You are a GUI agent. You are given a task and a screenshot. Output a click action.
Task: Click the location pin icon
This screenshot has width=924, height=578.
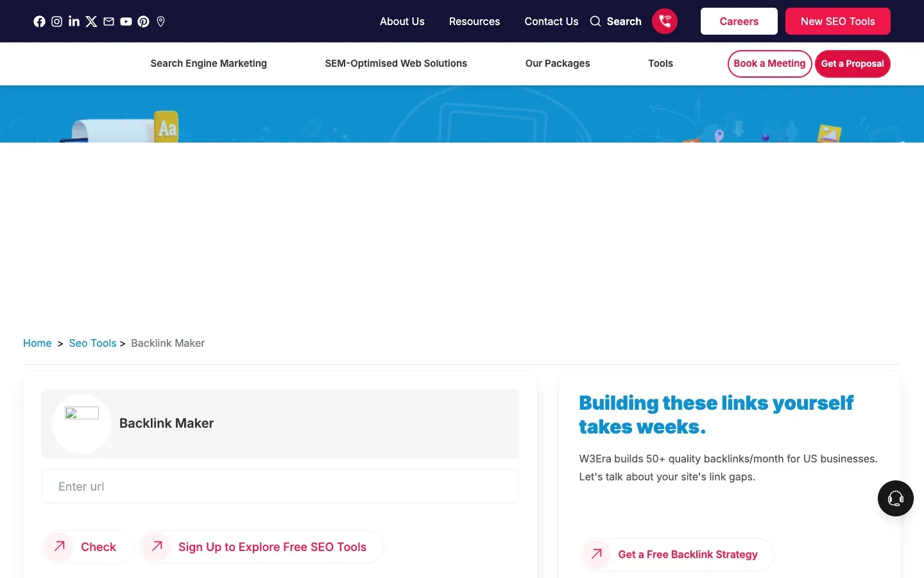click(x=160, y=21)
